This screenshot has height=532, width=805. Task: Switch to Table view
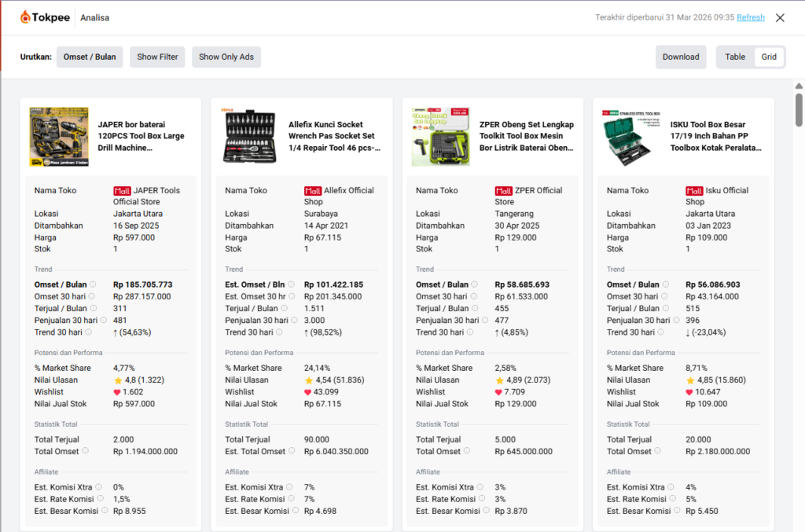point(735,57)
